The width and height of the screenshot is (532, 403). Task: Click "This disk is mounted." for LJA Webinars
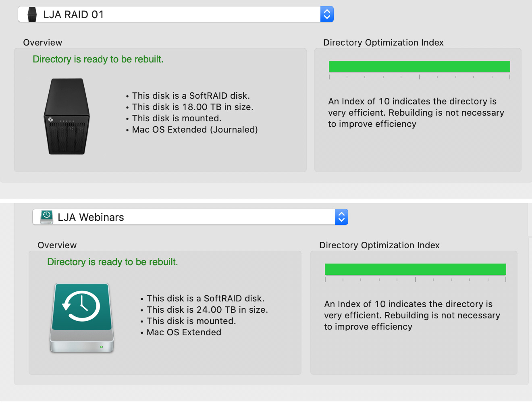point(191,321)
